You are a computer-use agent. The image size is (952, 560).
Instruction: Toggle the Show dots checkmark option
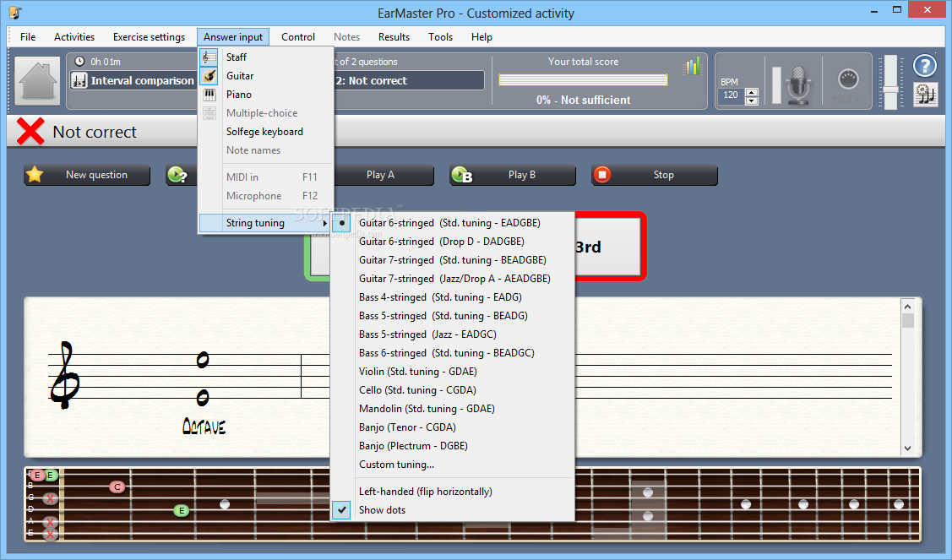pos(452,510)
